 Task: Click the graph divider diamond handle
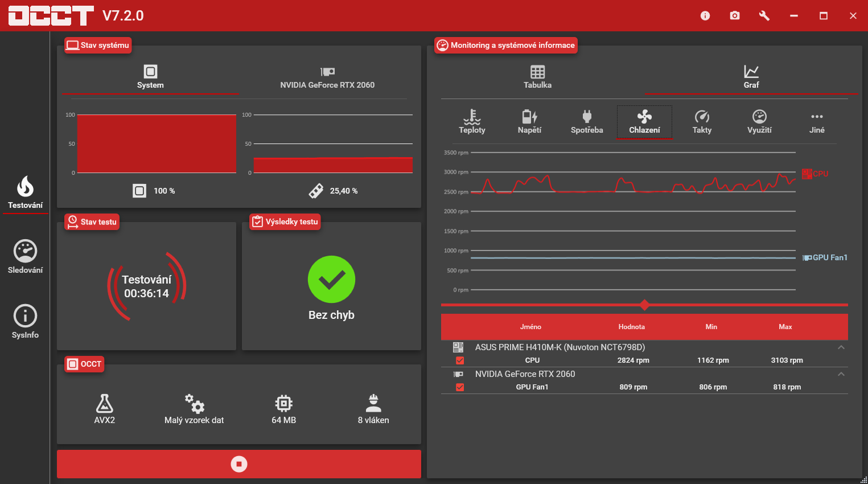[644, 305]
